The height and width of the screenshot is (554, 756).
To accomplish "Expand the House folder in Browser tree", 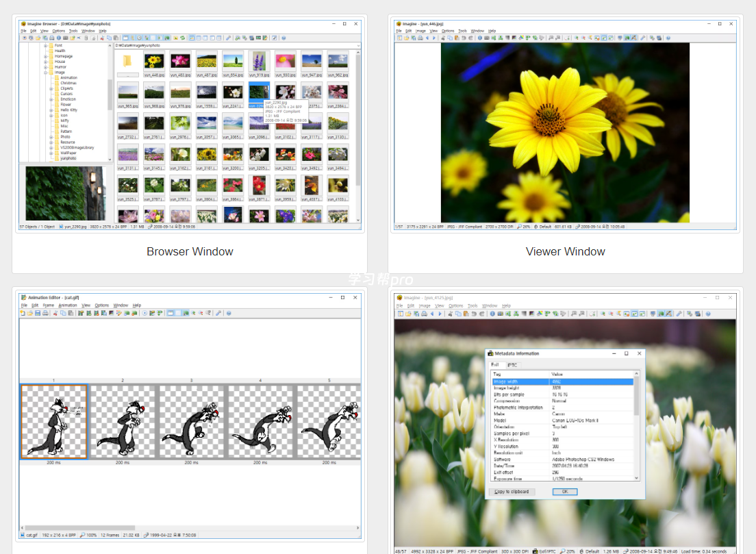I will (46, 62).
